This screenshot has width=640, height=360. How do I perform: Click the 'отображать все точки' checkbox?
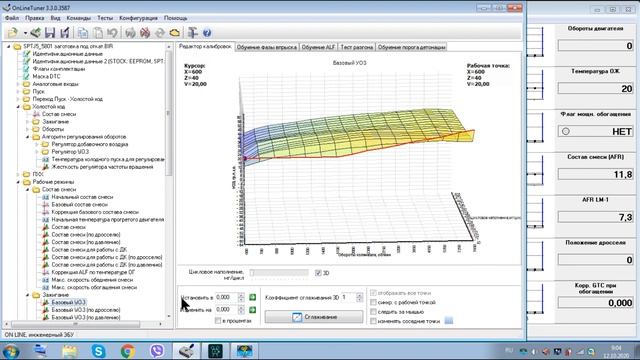373,293
